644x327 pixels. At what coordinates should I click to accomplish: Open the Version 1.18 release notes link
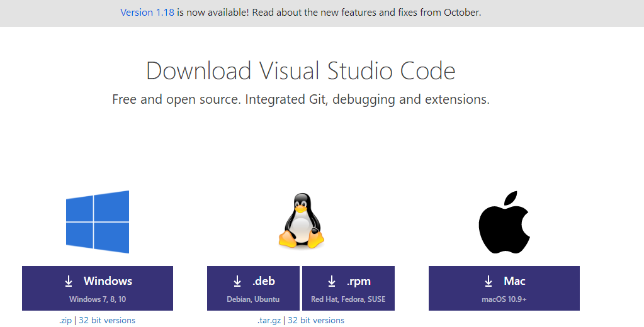[147, 13]
